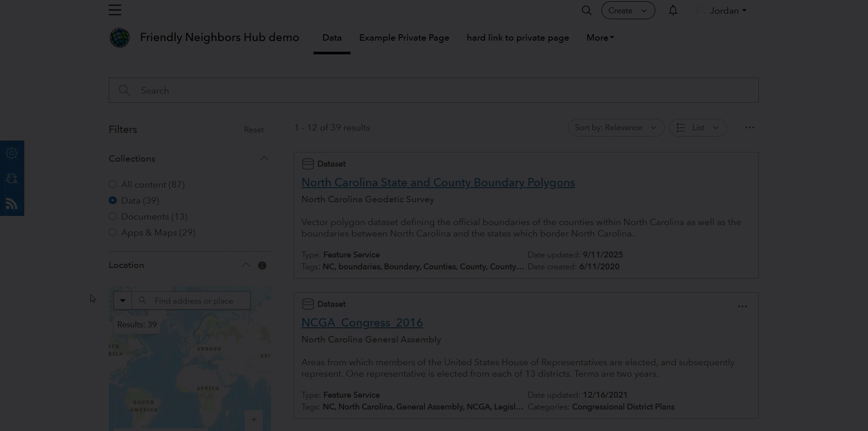This screenshot has width=868, height=431.
Task: Open the notifications bell
Action: 673,10
